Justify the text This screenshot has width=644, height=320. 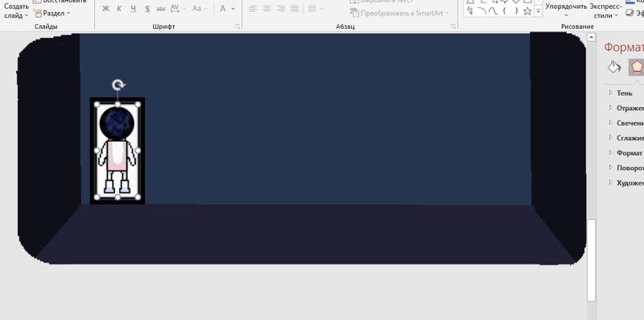coord(295,9)
